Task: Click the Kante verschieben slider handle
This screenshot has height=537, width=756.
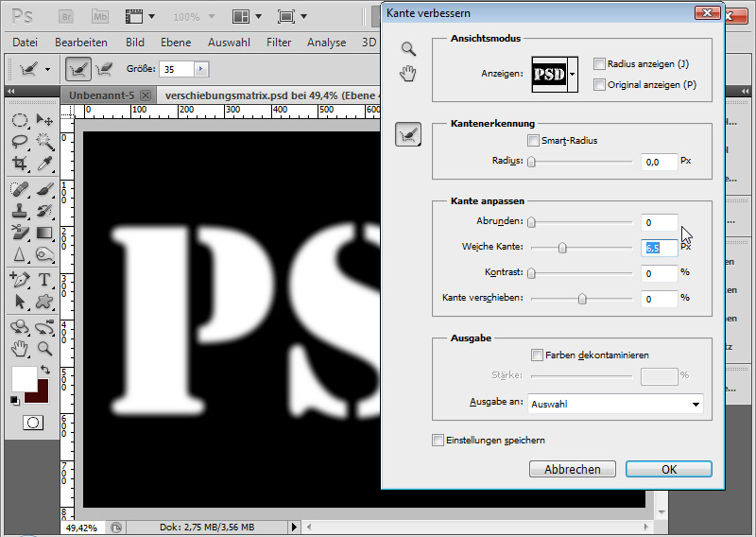Action: click(x=582, y=299)
